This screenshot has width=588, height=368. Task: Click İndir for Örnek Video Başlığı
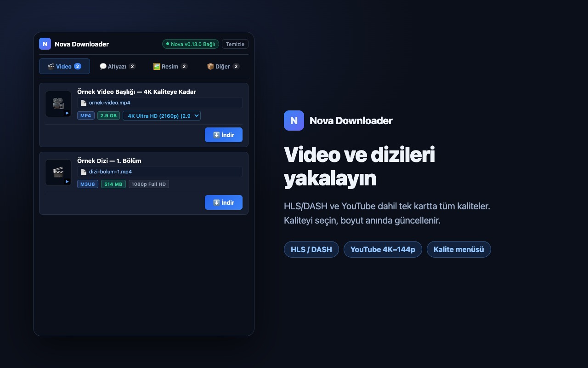[x=224, y=135]
